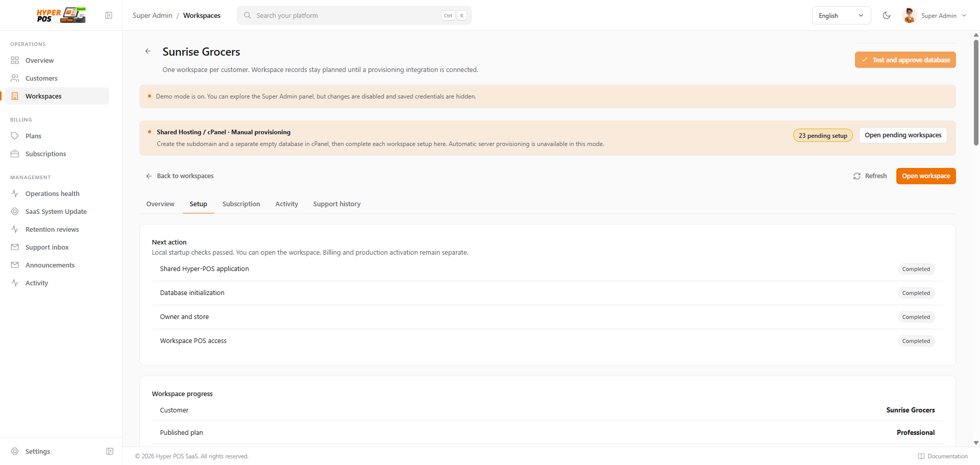Click the search magnifier icon
Viewport: 980px width, 465px height.
pyautogui.click(x=248, y=15)
